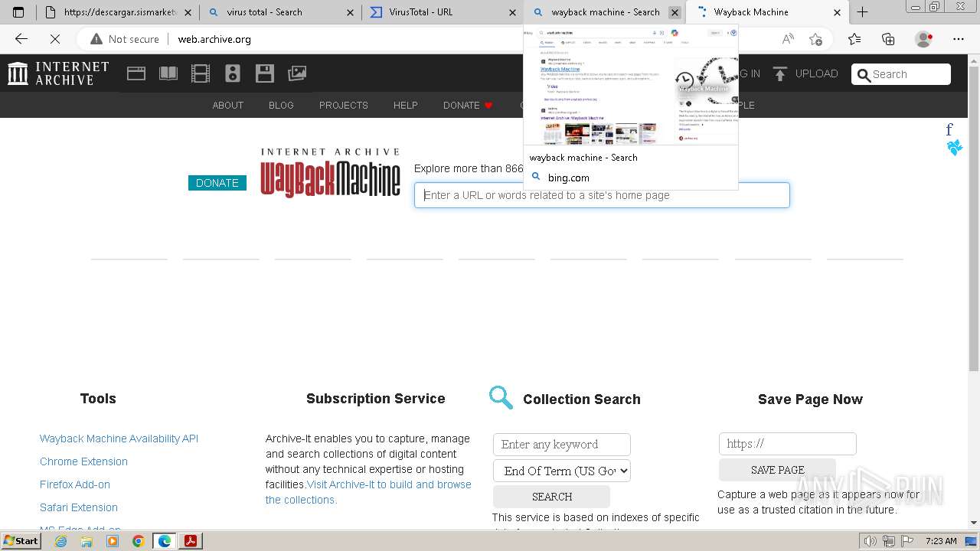
Task: Open the HELP menu item
Action: [406, 105]
